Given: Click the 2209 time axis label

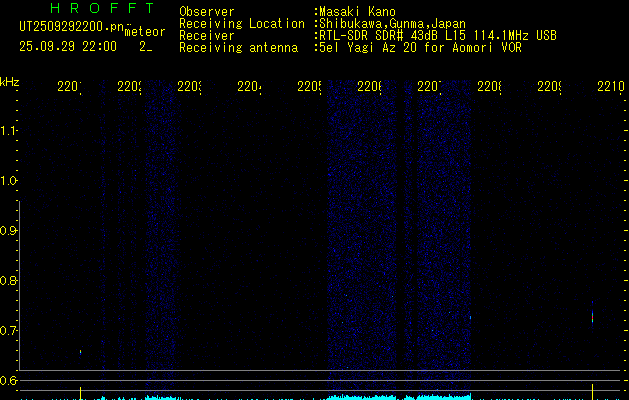Looking at the screenshot, I should pyautogui.click(x=549, y=86).
